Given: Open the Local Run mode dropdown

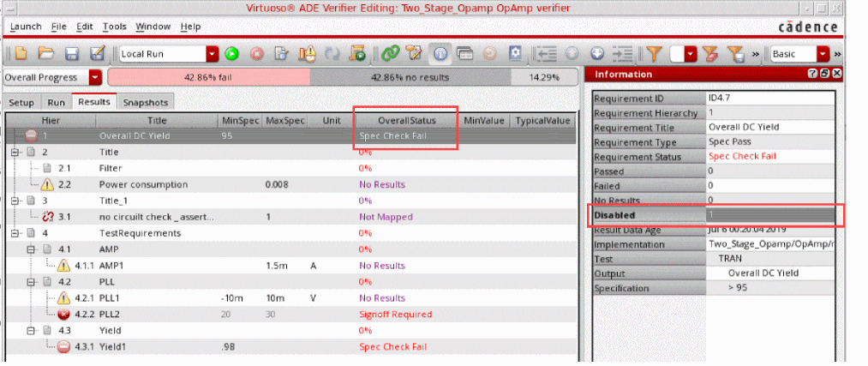Looking at the screenshot, I should tap(213, 54).
